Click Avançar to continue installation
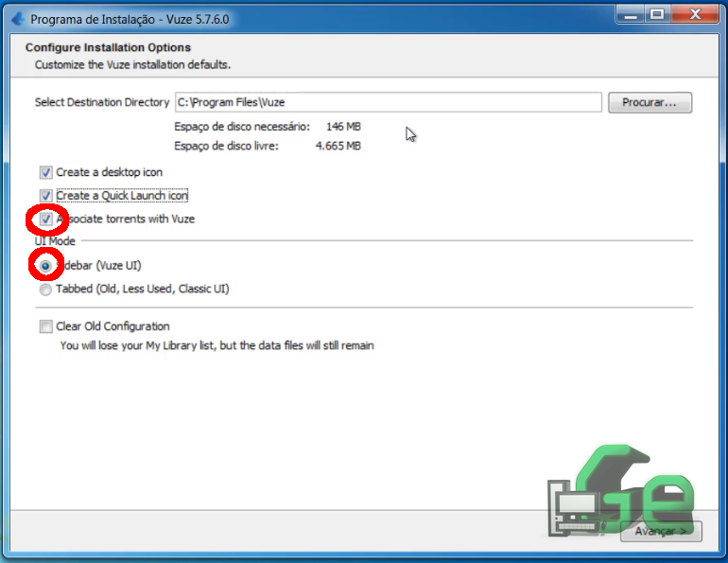728x563 pixels. click(x=661, y=531)
